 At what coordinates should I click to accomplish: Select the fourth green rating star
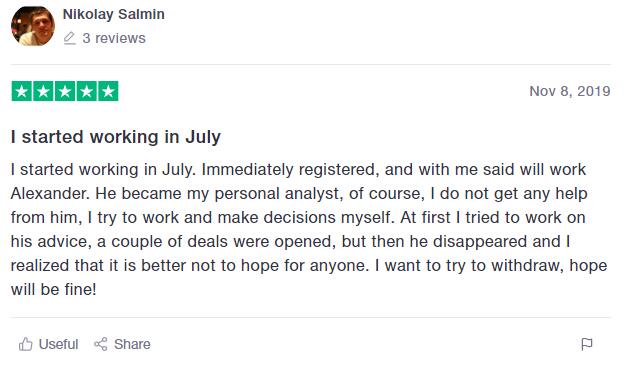coord(86,91)
